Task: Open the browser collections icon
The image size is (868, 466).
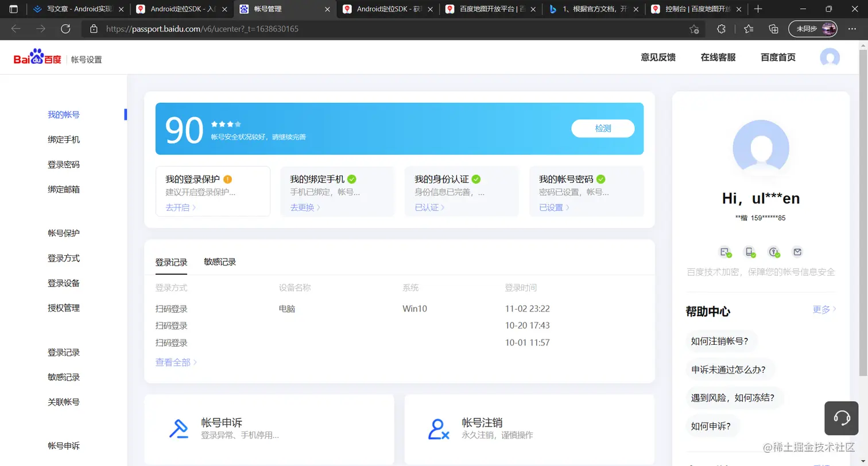Action: point(773,29)
